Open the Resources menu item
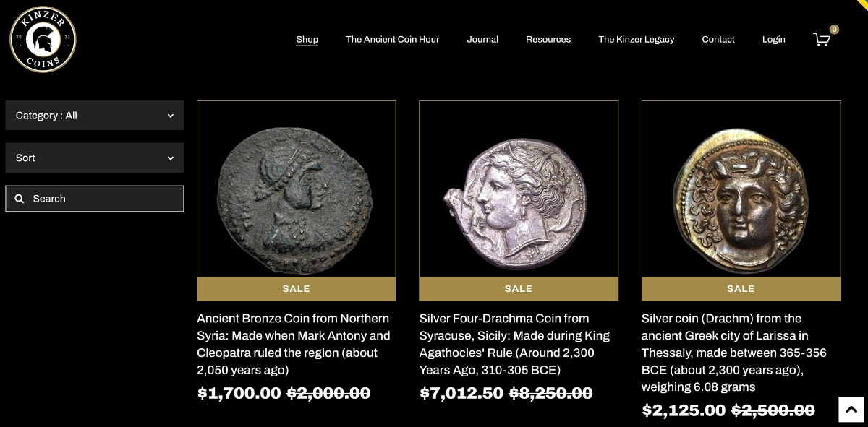 [x=548, y=40]
